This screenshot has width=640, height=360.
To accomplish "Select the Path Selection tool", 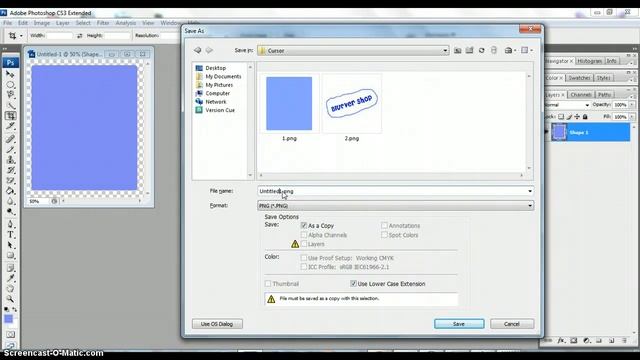I will click(10, 245).
